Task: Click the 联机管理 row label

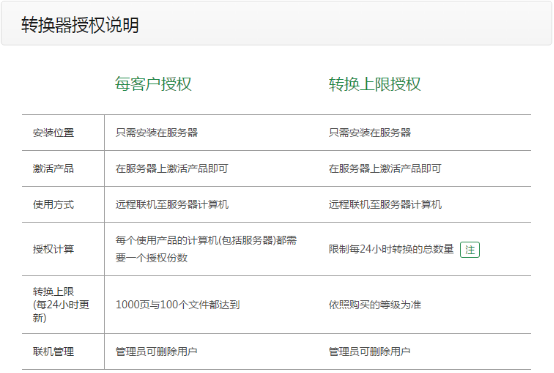Action: [53, 351]
